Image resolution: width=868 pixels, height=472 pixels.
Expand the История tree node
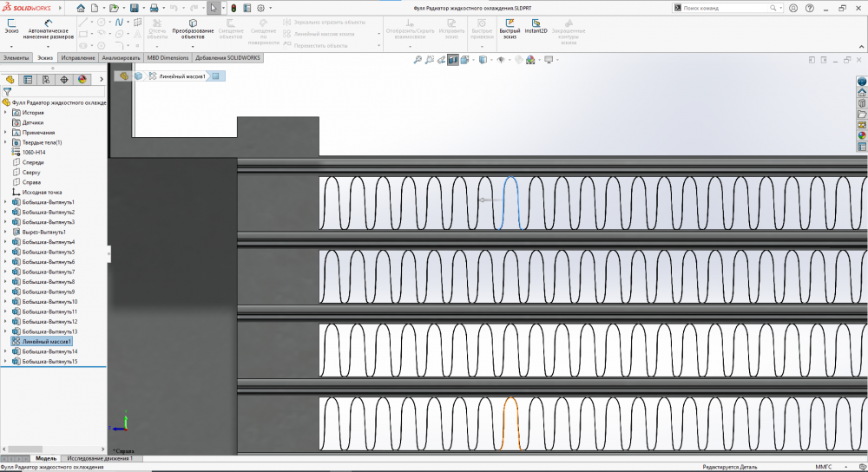click(x=6, y=113)
